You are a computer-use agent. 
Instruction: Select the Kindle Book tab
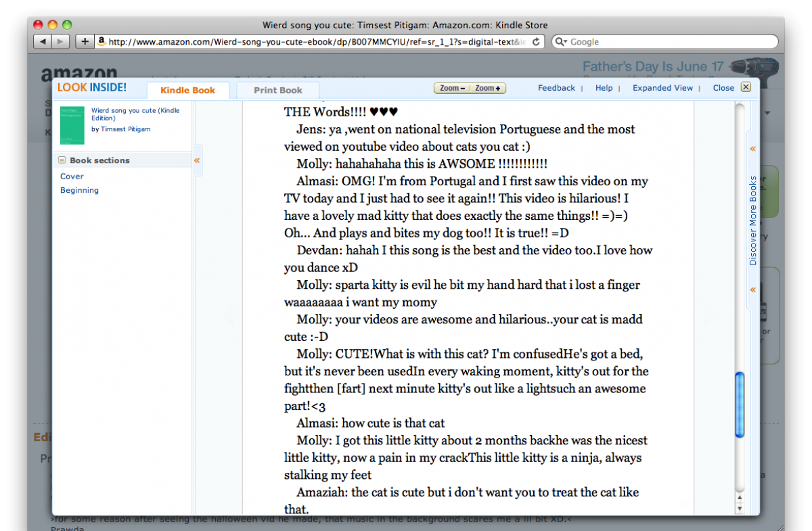187,90
